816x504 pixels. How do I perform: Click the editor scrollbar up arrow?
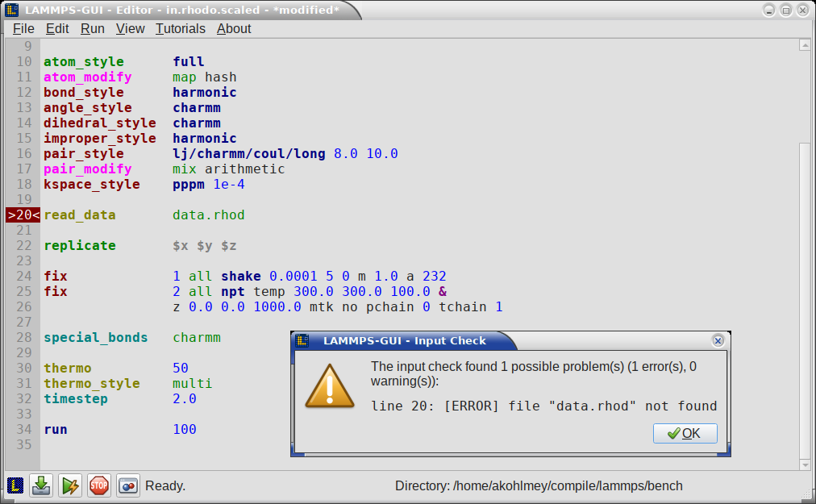point(805,45)
